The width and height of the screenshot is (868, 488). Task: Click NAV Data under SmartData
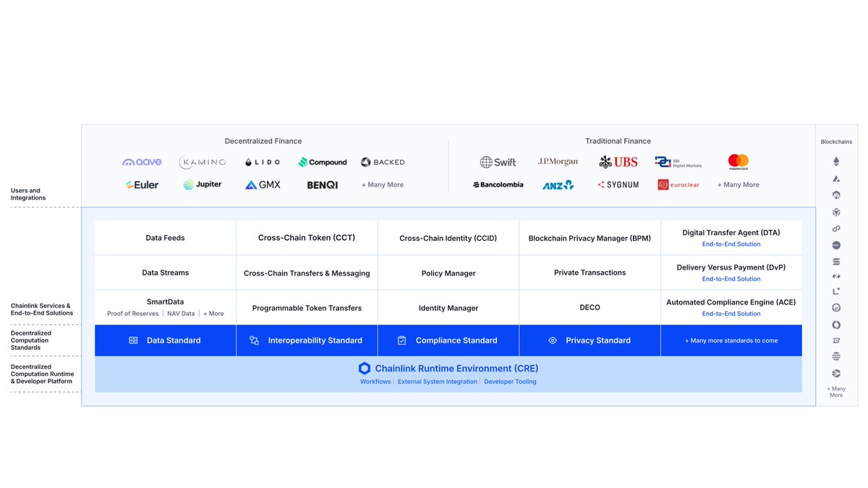coord(182,314)
